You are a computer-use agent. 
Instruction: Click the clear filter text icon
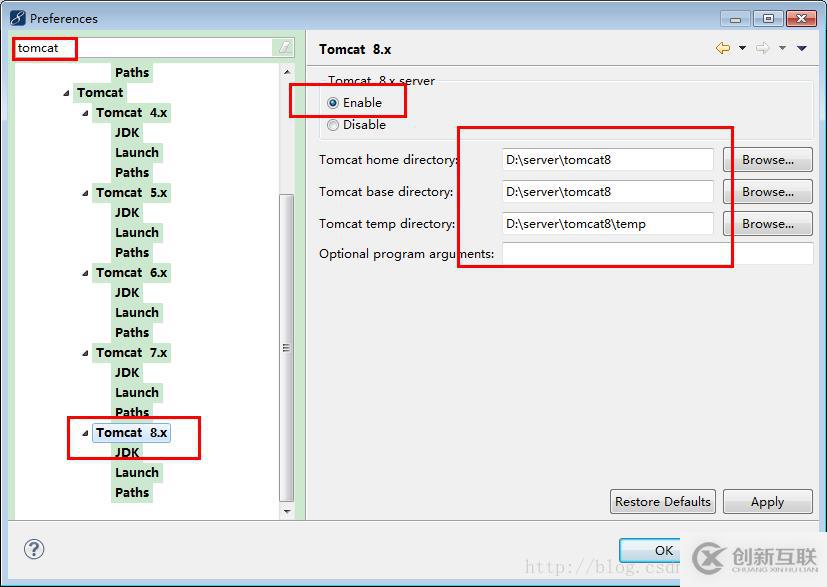(x=284, y=48)
